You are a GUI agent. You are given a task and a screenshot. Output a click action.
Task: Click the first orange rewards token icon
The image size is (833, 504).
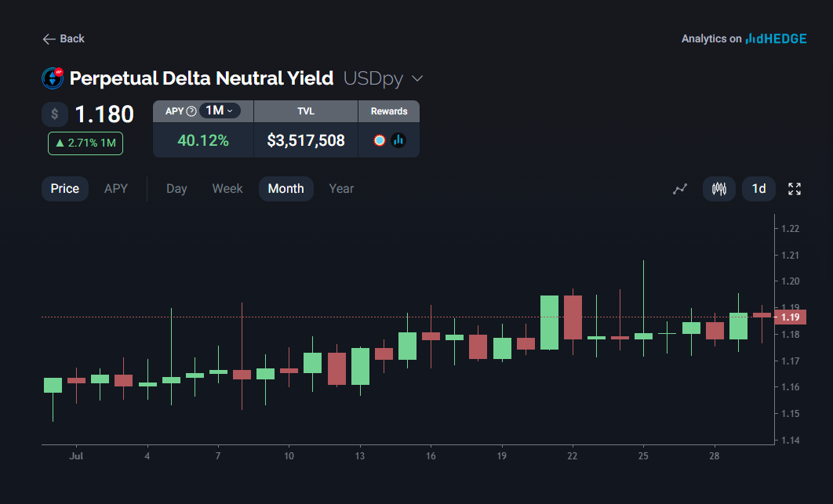click(x=380, y=140)
